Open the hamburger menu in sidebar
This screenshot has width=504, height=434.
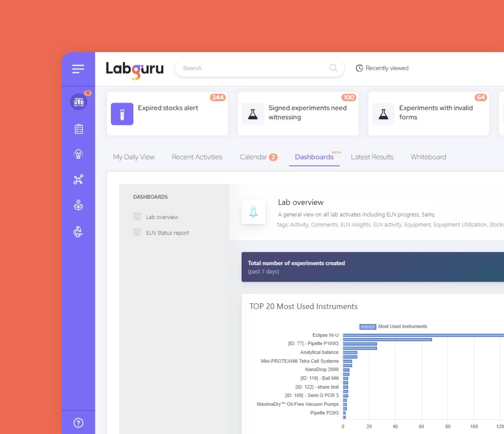(78, 69)
